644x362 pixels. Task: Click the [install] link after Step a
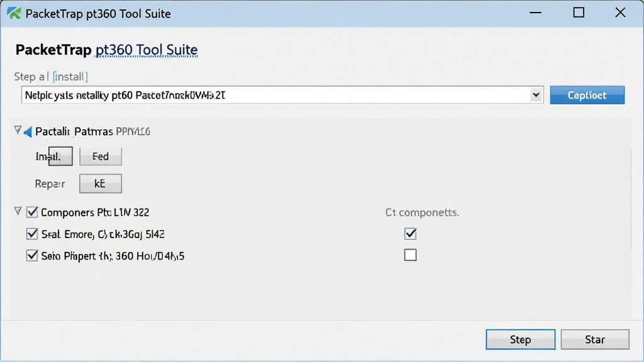click(70, 77)
